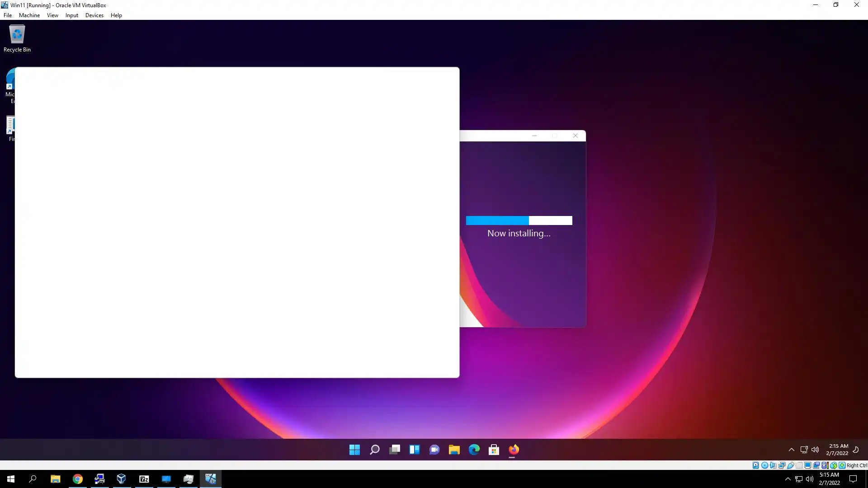Open the Windows 11 Start button
This screenshot has height=488, width=868.
click(354, 450)
